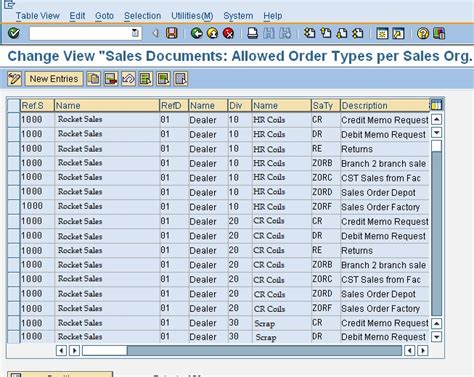This screenshot has height=377, width=474.
Task: Click the Save floppy disk icon
Action: [x=172, y=33]
